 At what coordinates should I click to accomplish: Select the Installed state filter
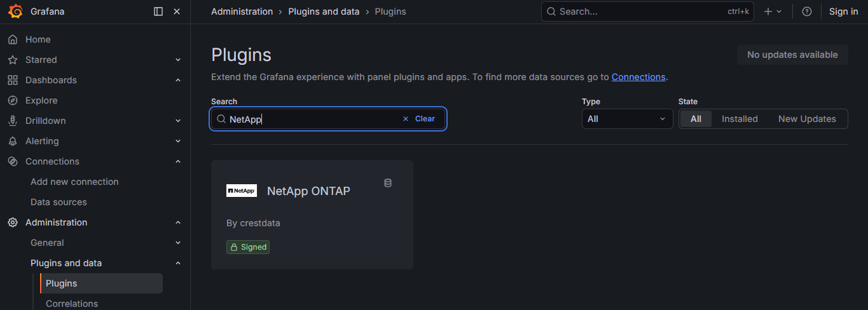coord(740,119)
